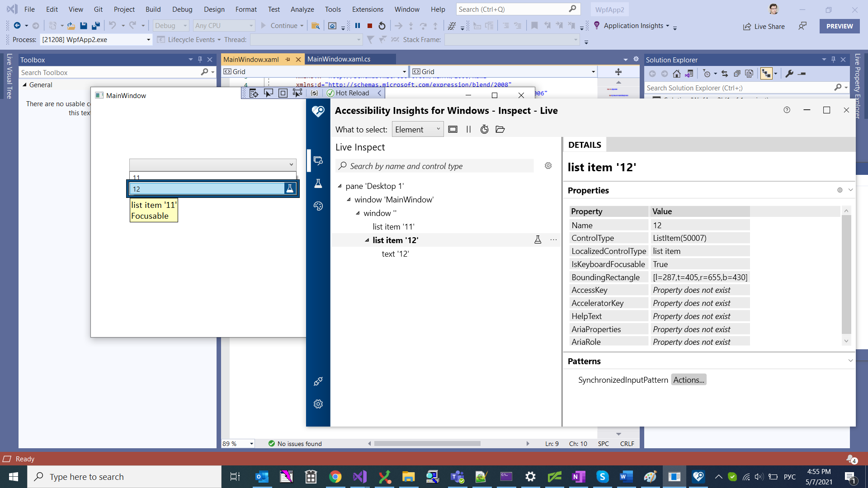The image size is (868, 488).
Task: Click the Actions button for SynchronizedInputPattern
Action: pos(688,380)
